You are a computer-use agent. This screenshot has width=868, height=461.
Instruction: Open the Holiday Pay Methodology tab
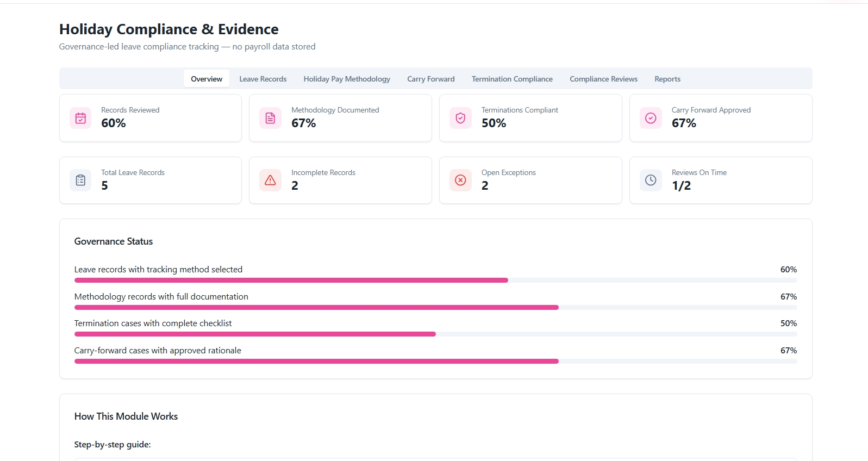point(347,79)
